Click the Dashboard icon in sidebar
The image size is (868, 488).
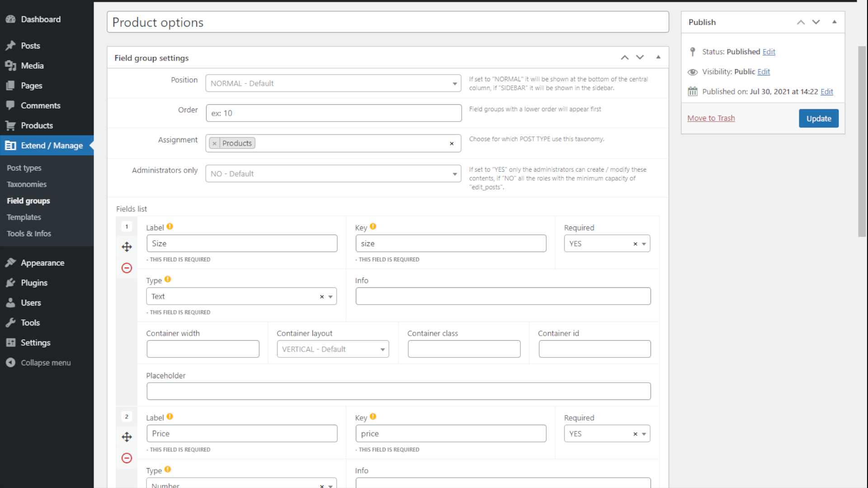pos(11,19)
